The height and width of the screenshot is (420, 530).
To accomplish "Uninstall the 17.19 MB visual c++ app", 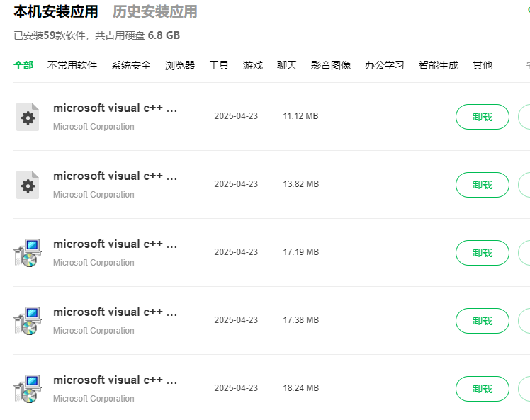I will point(483,253).
